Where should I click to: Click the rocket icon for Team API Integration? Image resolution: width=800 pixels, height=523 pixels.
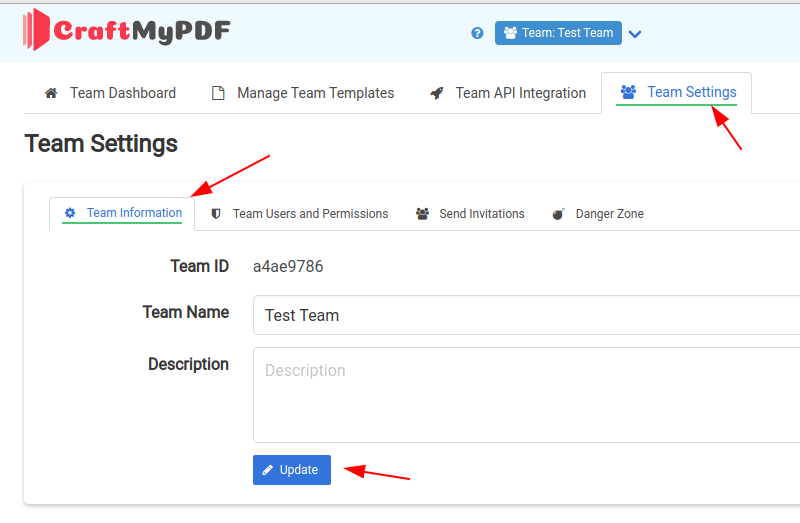tap(437, 93)
